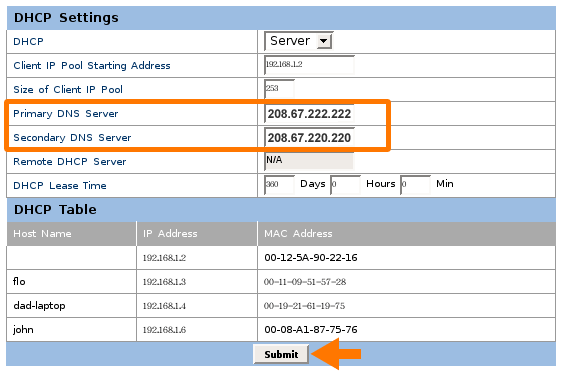This screenshot has width=562, height=372.
Task: Select MAC address 00-19-21-61-19-75
Action: pyautogui.click(x=304, y=306)
